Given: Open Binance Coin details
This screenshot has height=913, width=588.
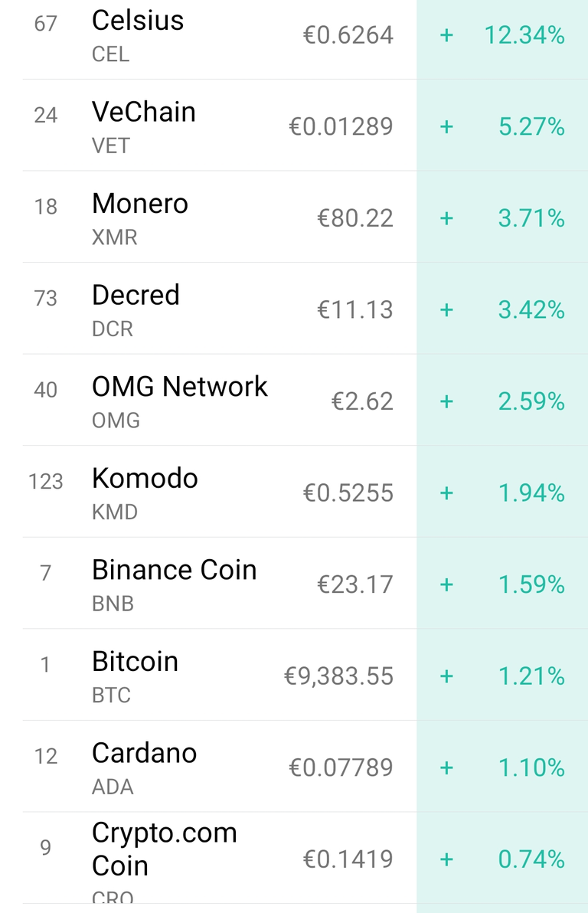Looking at the screenshot, I should 294,583.
